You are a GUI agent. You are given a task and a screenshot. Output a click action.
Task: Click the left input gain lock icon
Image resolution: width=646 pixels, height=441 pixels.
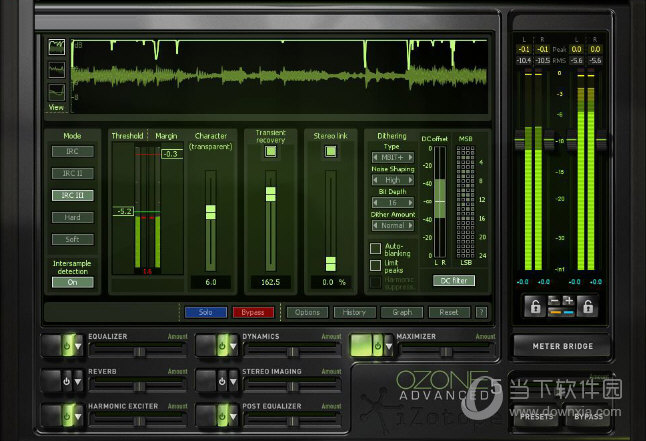tap(535, 306)
